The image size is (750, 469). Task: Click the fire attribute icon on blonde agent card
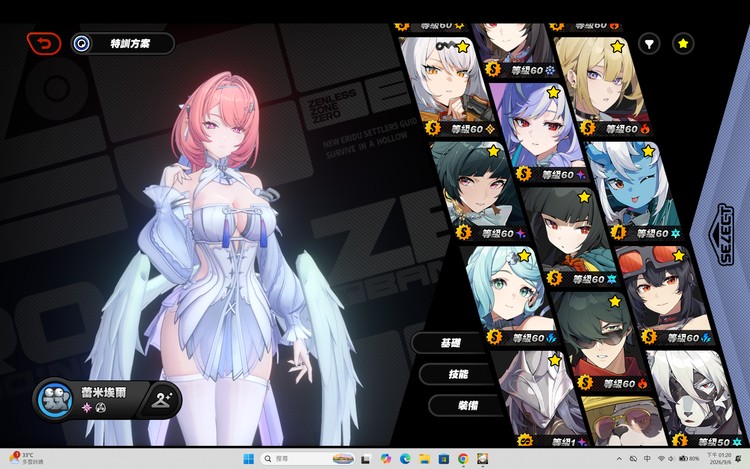(645, 129)
